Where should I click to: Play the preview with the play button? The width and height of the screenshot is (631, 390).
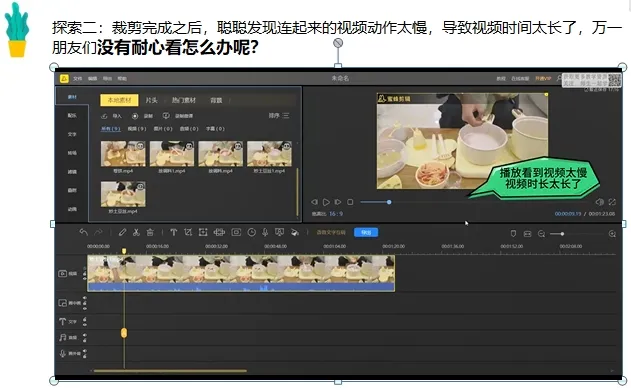click(326, 202)
